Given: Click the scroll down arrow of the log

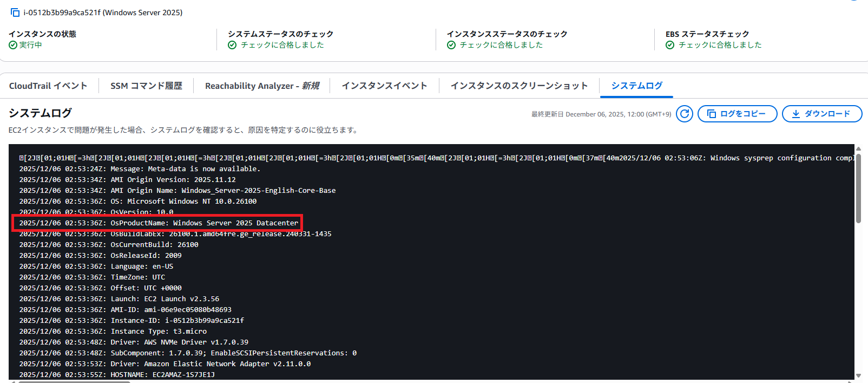Looking at the screenshot, I should pos(858,375).
